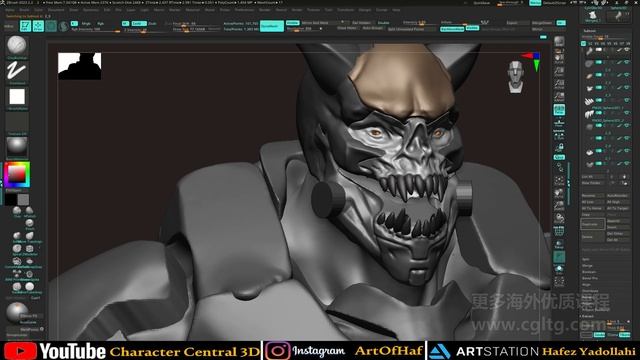Click the highlighted DynaMesh button
This screenshot has width=640, height=360.
click(272, 26)
